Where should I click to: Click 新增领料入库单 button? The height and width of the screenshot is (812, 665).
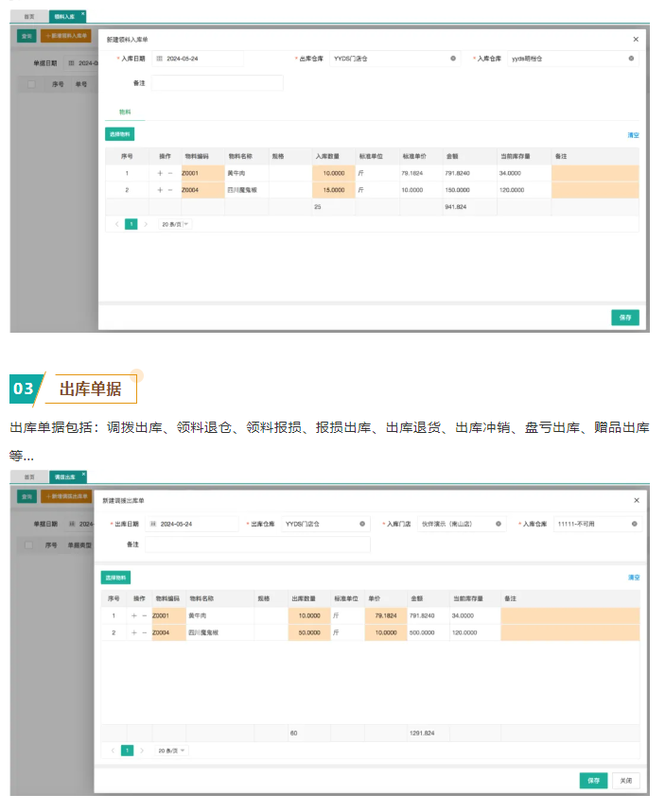(66, 36)
